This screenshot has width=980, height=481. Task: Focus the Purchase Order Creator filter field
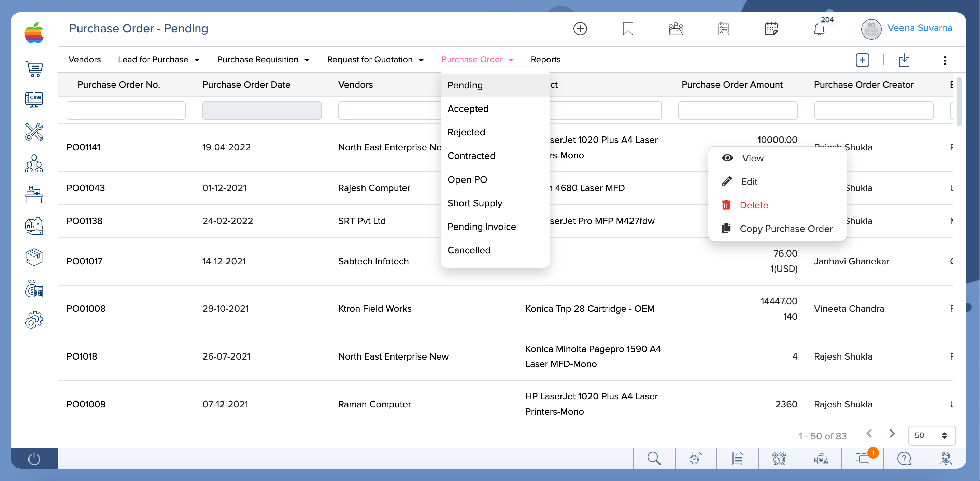click(873, 110)
